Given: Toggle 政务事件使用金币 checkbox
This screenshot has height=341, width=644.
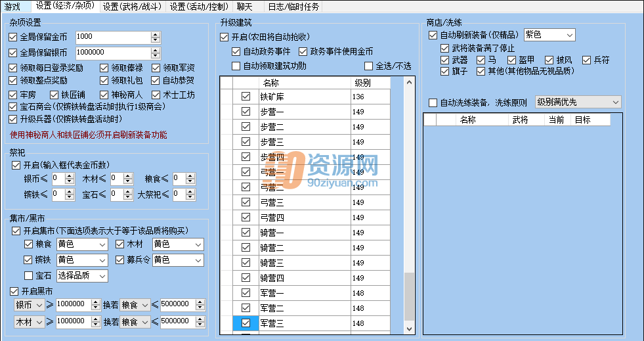Looking at the screenshot, I should click(x=303, y=52).
